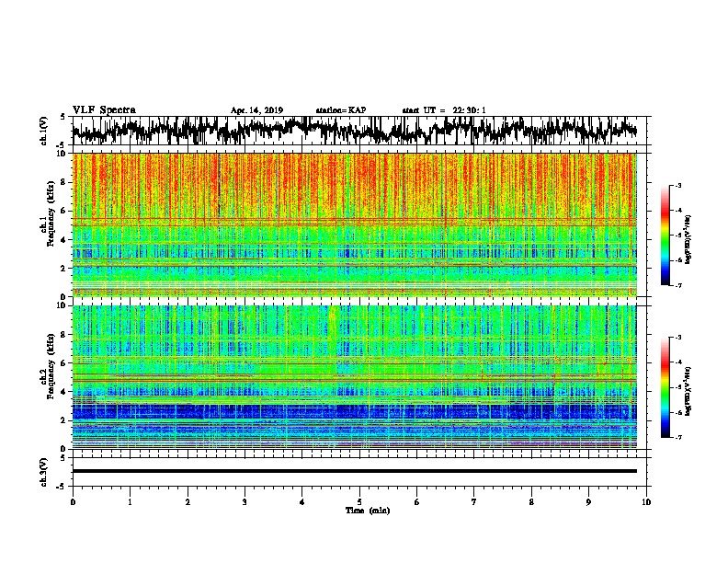The width and height of the screenshot is (728, 563).
Task: Click the time axis tick label "5"
Action: (x=359, y=502)
